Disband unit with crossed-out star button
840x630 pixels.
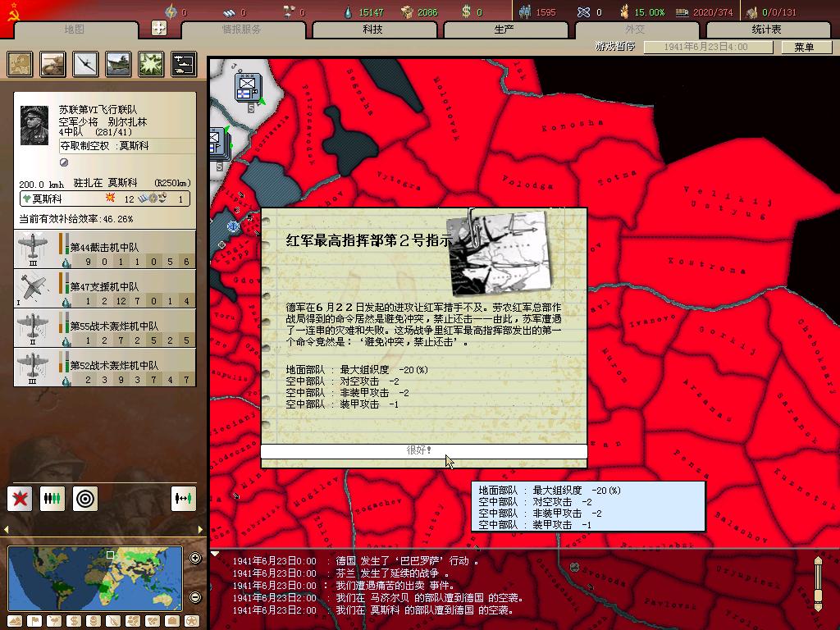(x=20, y=499)
